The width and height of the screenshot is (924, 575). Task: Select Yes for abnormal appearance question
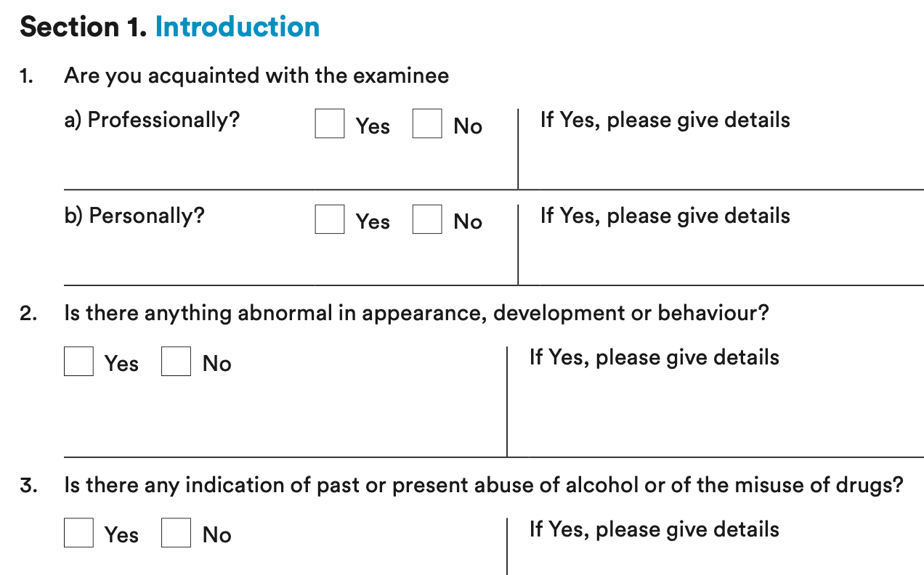coord(78,362)
